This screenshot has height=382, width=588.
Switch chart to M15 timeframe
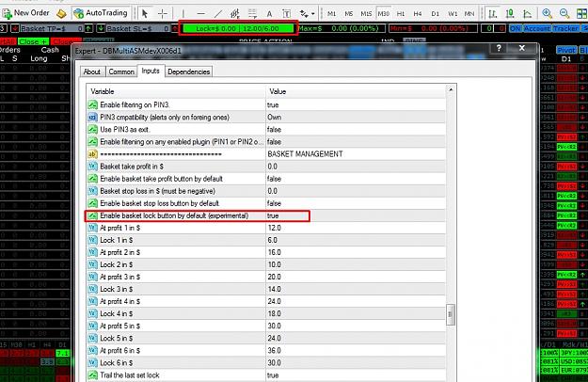point(366,14)
